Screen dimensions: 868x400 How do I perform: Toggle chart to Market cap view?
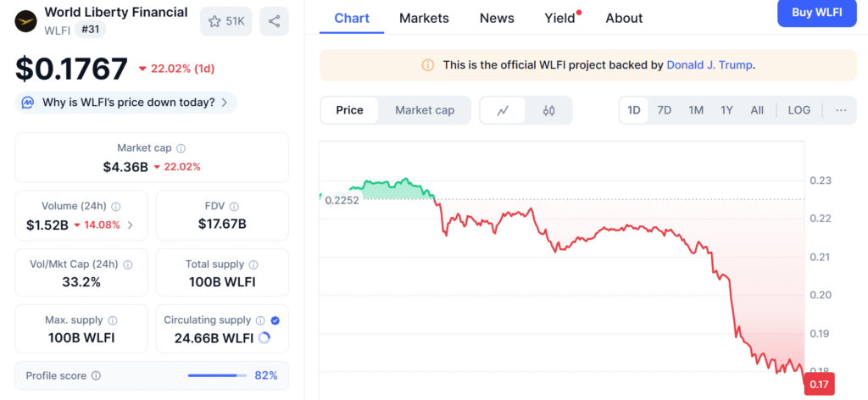click(425, 110)
